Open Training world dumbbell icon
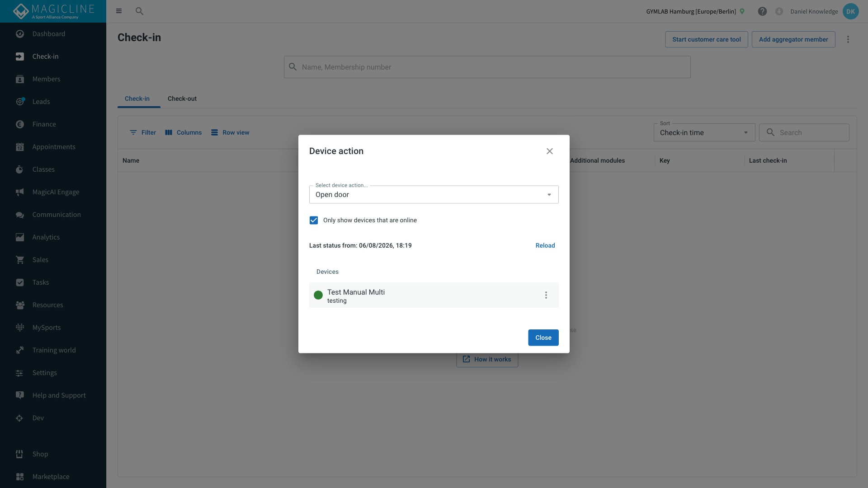Image resolution: width=868 pixels, height=488 pixels. point(20,350)
